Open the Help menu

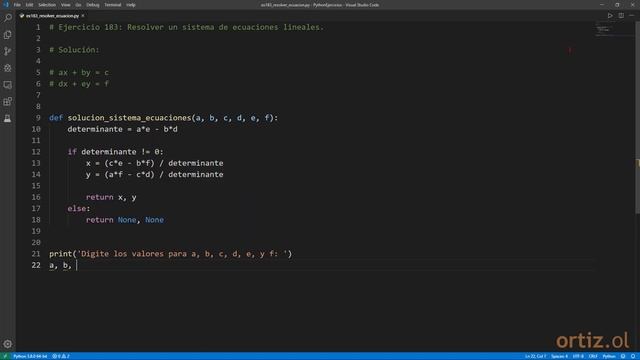(x=131, y=5)
